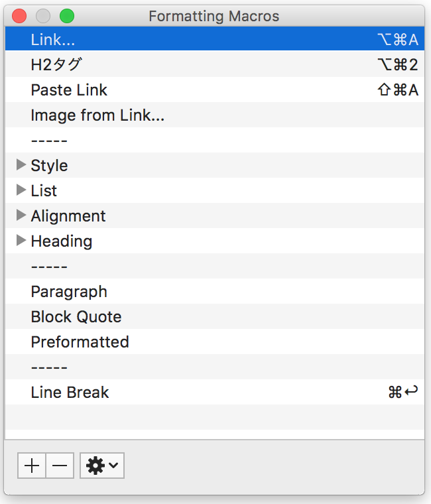
Task: Remove selected macro with minus button
Action: coord(60,466)
